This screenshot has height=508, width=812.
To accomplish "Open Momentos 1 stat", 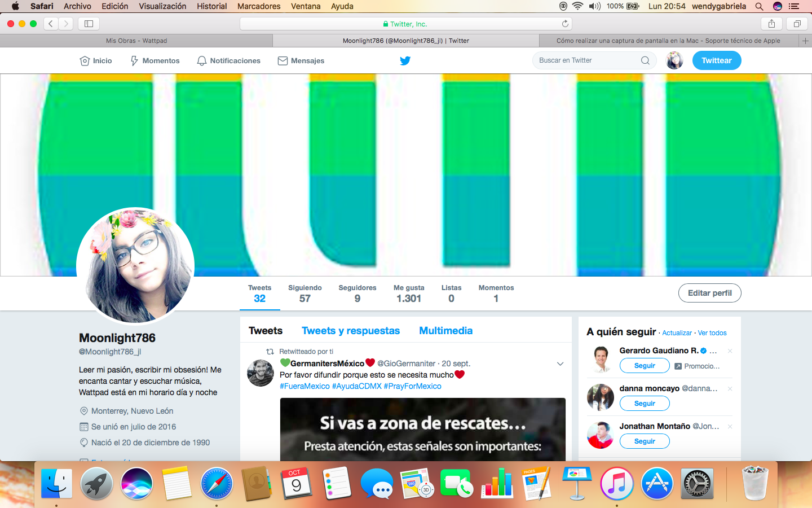I will pos(496,294).
